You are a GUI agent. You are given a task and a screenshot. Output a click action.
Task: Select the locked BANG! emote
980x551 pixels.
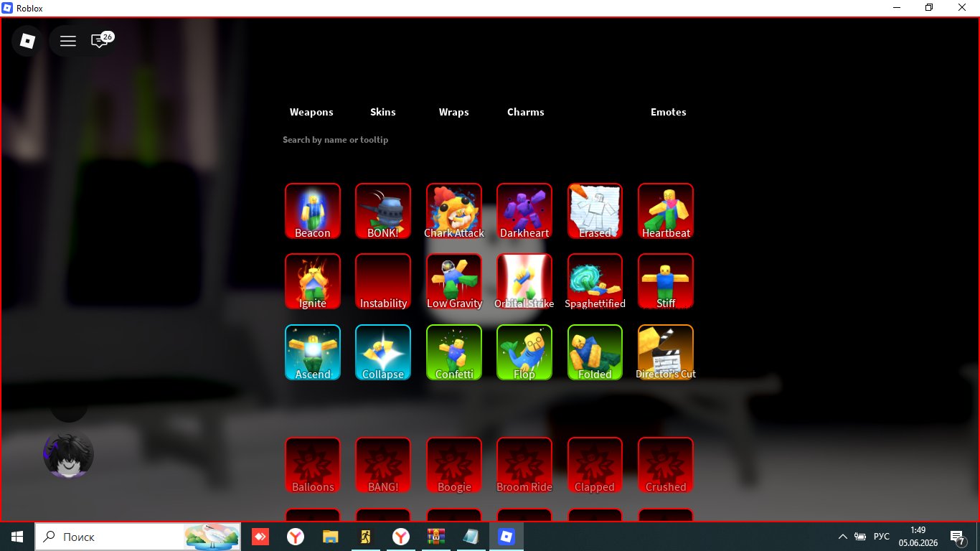(383, 465)
